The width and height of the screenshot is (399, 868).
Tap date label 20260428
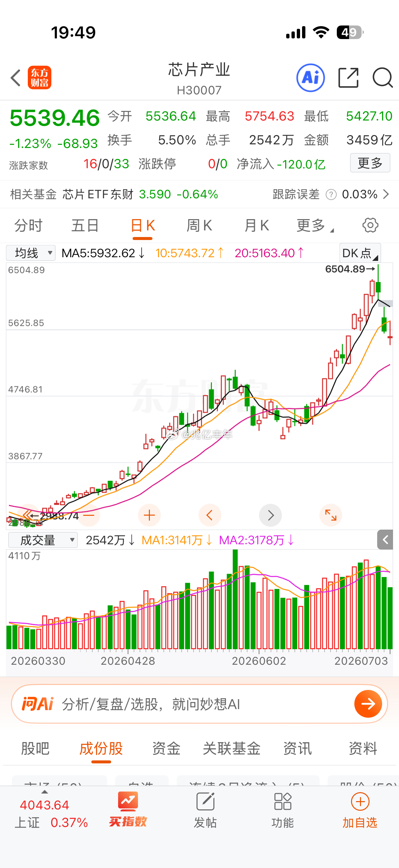click(x=128, y=661)
